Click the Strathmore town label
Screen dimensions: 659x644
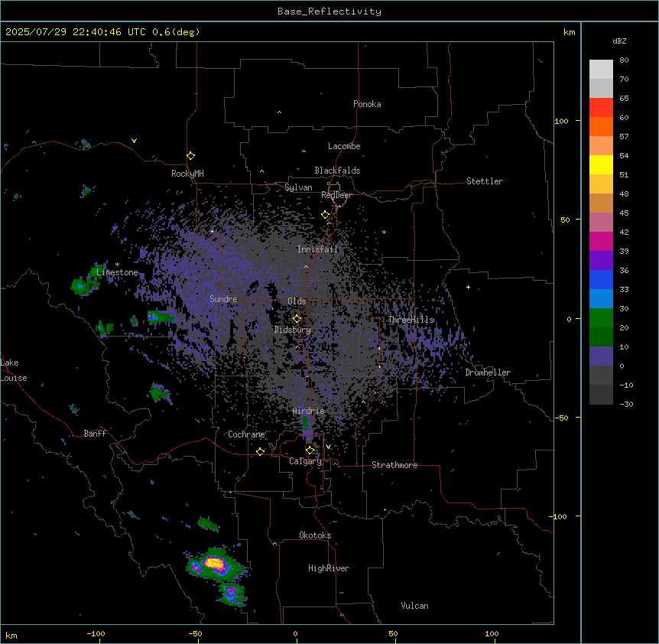[394, 465]
